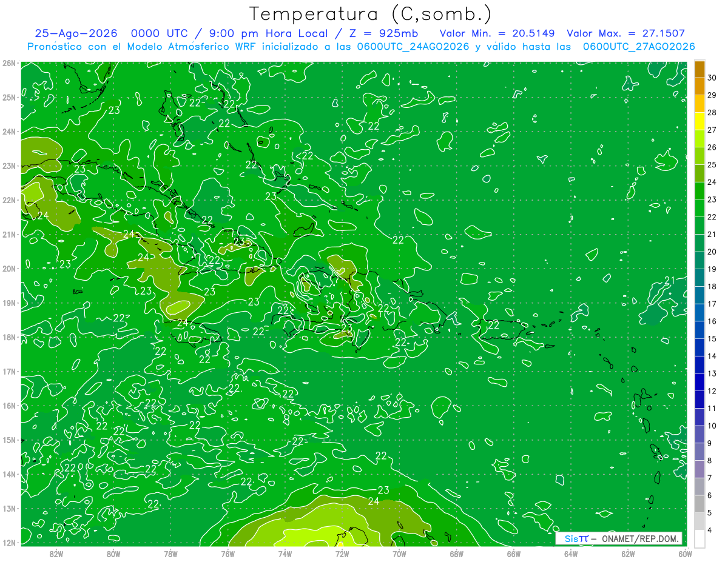Click the green legend swatch between 22 and 23

699,208
